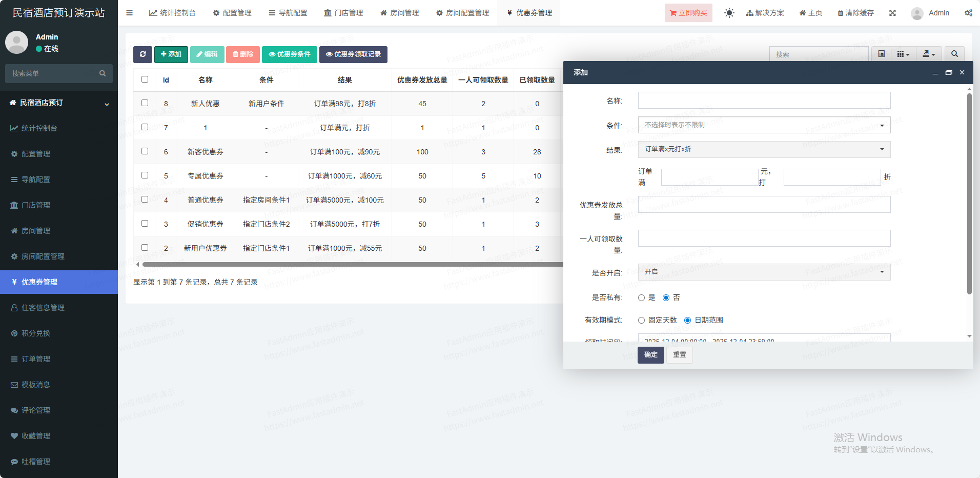
Task: Open the 条件 dropdown in the add form
Action: pyautogui.click(x=764, y=125)
